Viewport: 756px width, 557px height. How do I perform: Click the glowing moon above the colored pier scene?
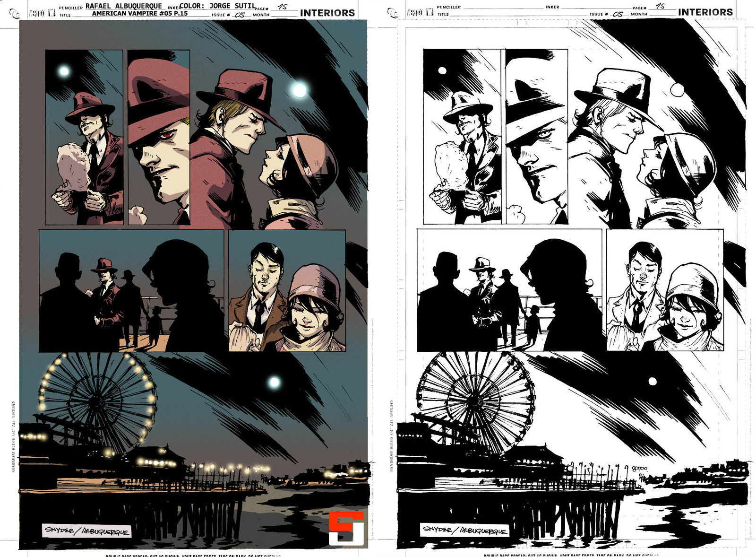click(274, 382)
